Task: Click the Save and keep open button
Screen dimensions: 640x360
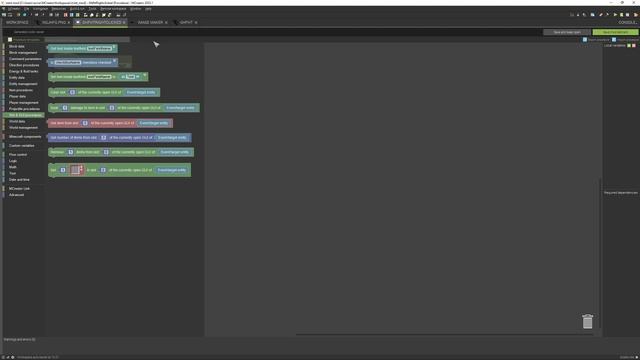Action: click(x=567, y=32)
